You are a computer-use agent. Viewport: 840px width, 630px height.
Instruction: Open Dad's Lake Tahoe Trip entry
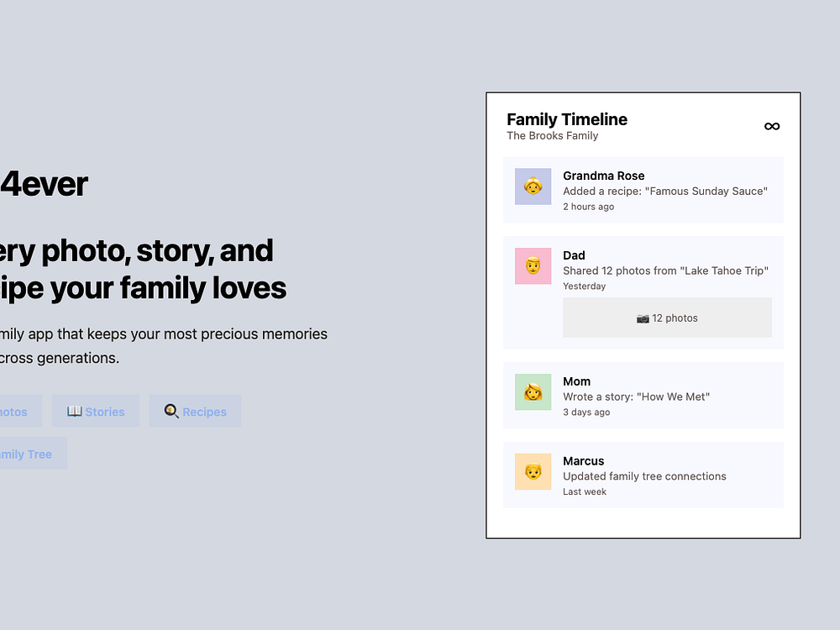tap(643, 292)
